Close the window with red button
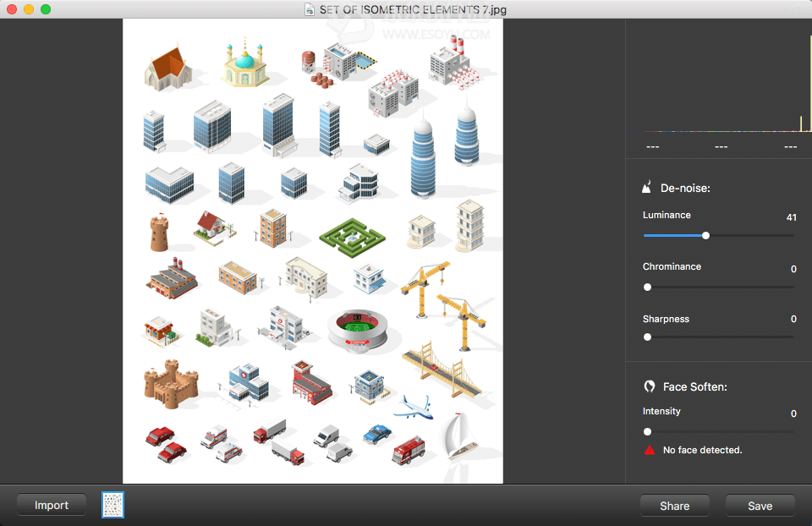 click(x=12, y=9)
